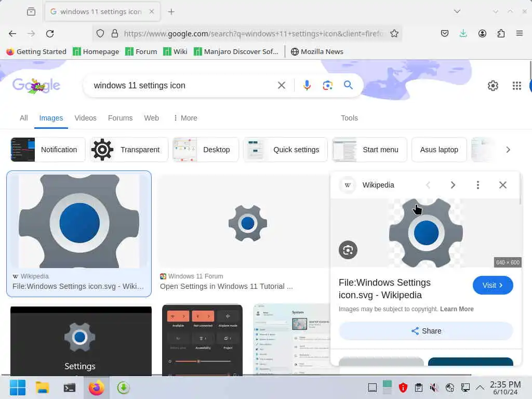This screenshot has width=532, height=399.
Task: Open the Getting Started bookmark
Action: pyautogui.click(x=36, y=51)
